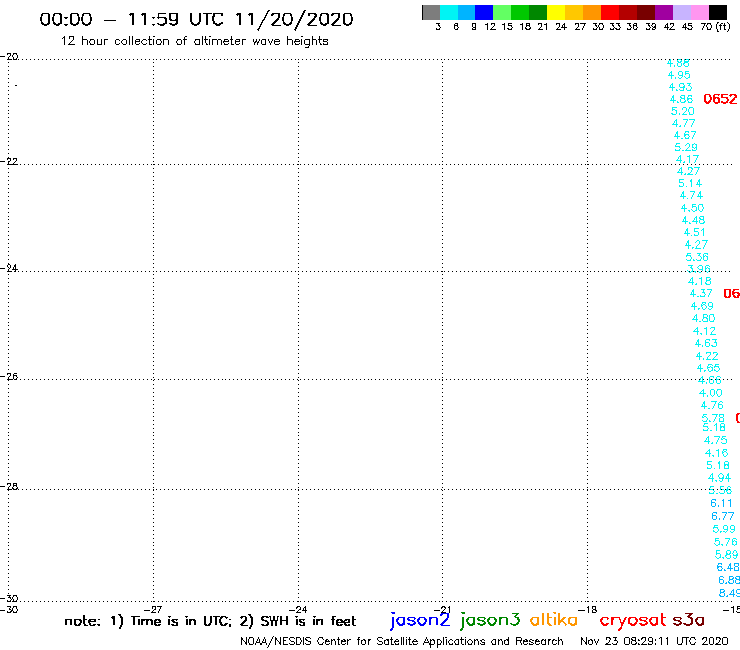Screen dimensions: 740x650
Task: Click the wave height value 4.80
Action: click(x=704, y=318)
